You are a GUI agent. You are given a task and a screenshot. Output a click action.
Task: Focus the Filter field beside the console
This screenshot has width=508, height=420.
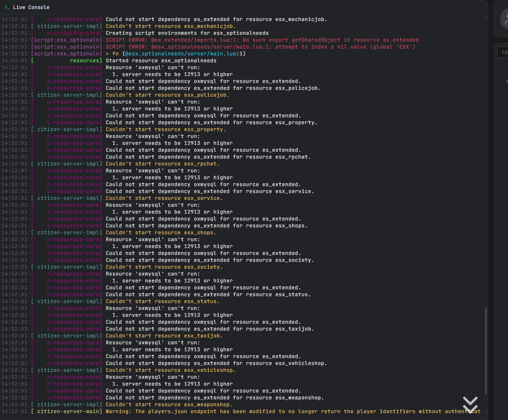[503, 52]
